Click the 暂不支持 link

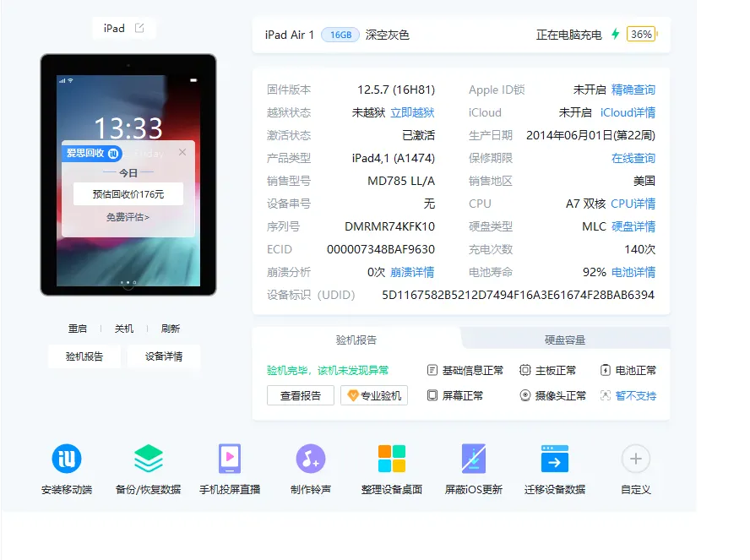[636, 395]
